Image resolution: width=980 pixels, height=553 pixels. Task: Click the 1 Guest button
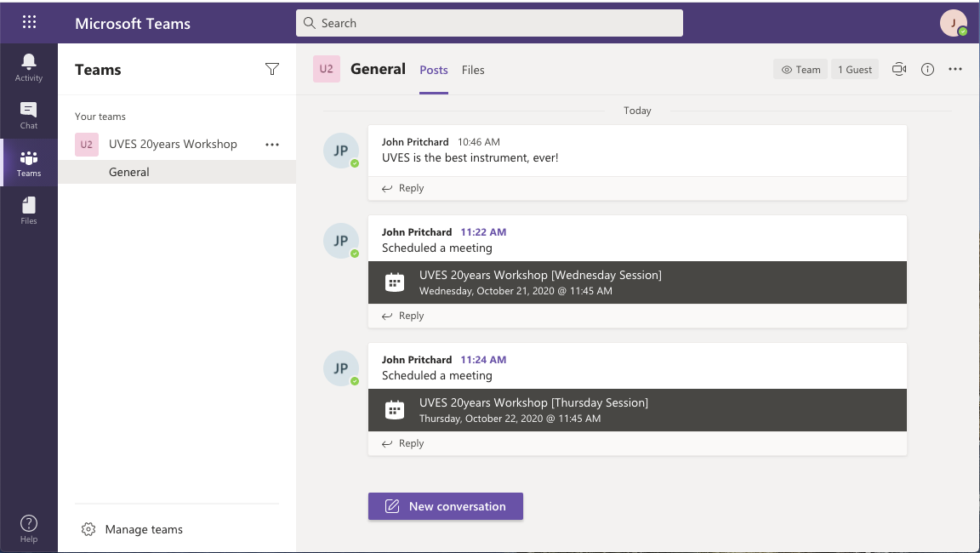coord(855,70)
